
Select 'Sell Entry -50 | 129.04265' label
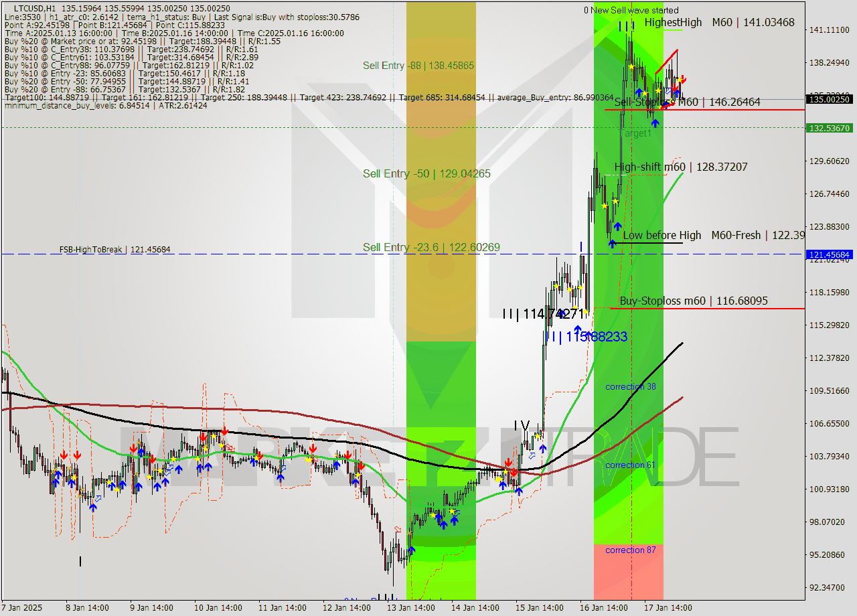click(x=426, y=173)
